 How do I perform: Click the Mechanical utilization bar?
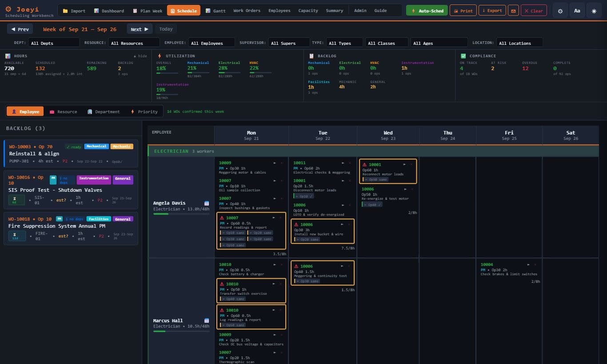(198, 72)
